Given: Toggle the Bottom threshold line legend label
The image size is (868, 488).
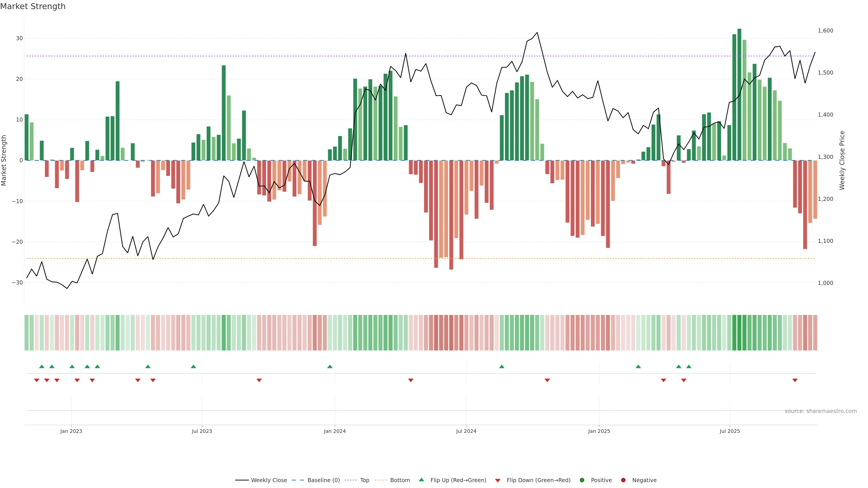Looking at the screenshot, I should (x=400, y=480).
